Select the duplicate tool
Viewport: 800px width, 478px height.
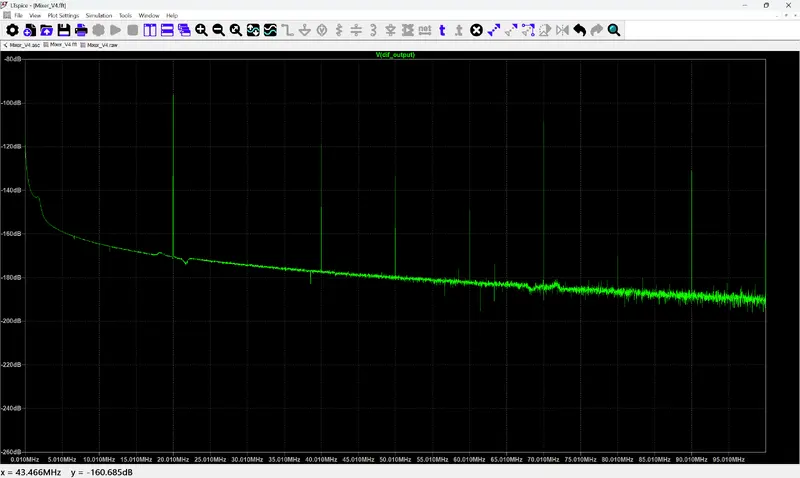coord(494,30)
